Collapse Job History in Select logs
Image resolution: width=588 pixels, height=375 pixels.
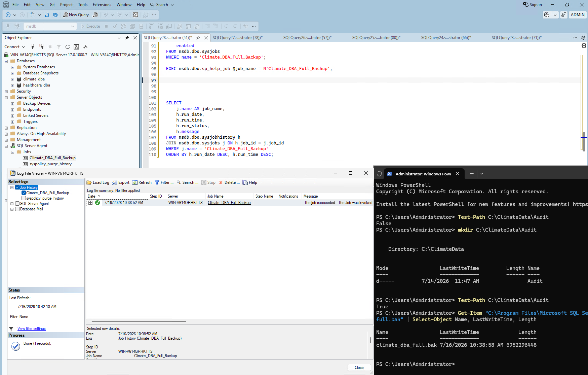click(12, 188)
